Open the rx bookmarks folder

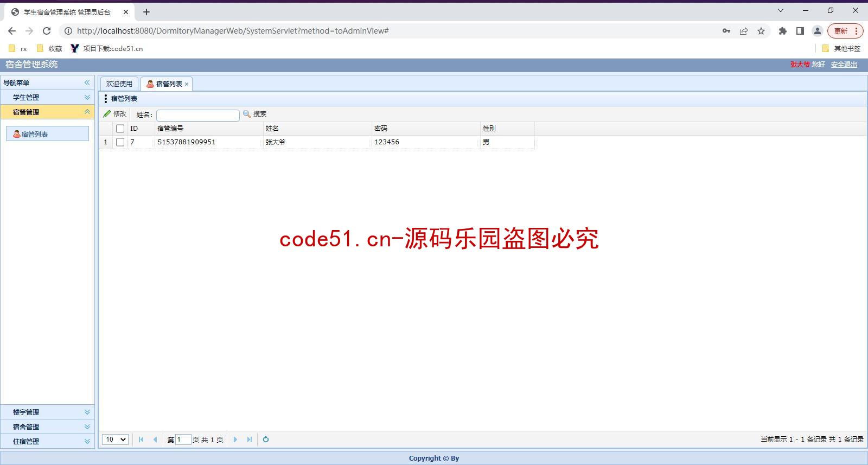pos(17,48)
